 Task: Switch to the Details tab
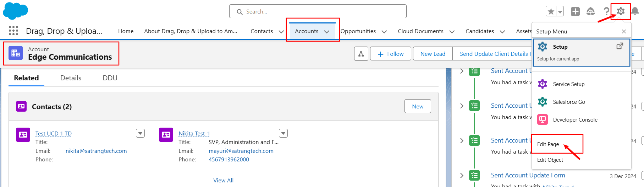pyautogui.click(x=71, y=78)
